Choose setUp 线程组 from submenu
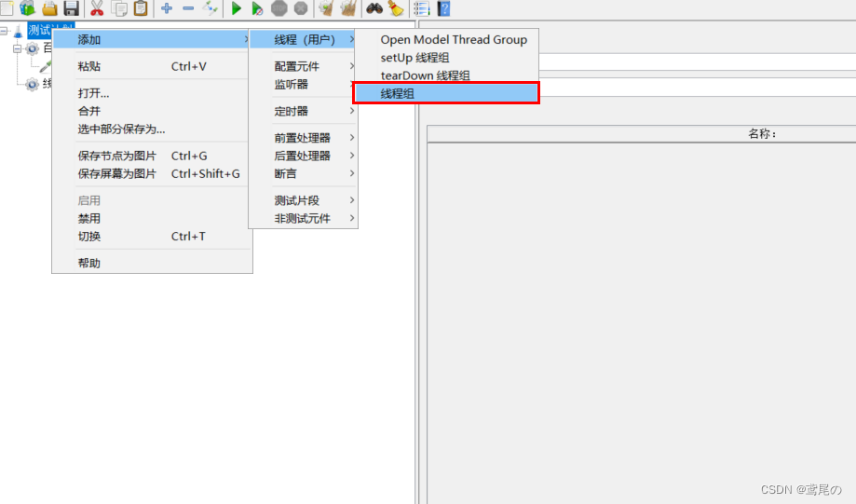Screen dimensions: 856x504 coord(446,58)
